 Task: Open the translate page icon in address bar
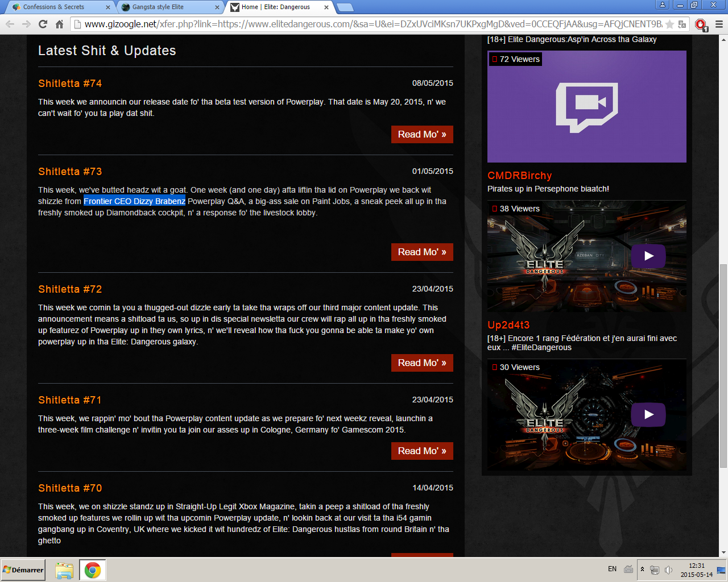click(x=682, y=24)
